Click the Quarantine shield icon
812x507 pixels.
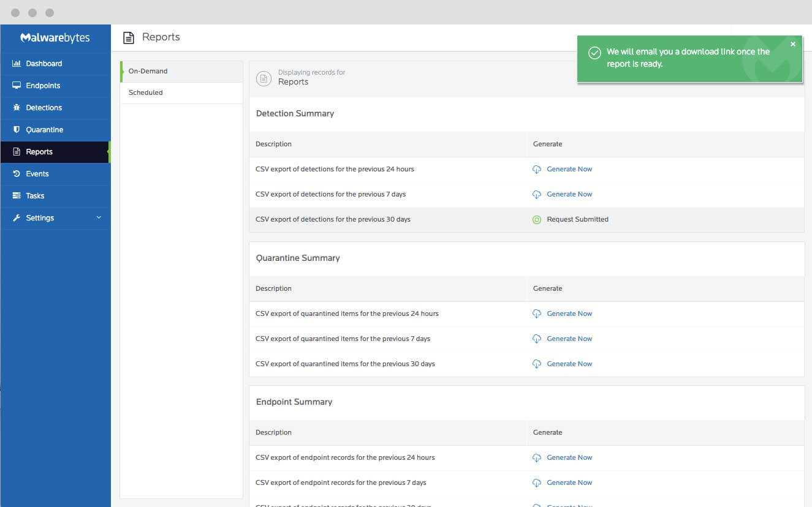click(17, 130)
